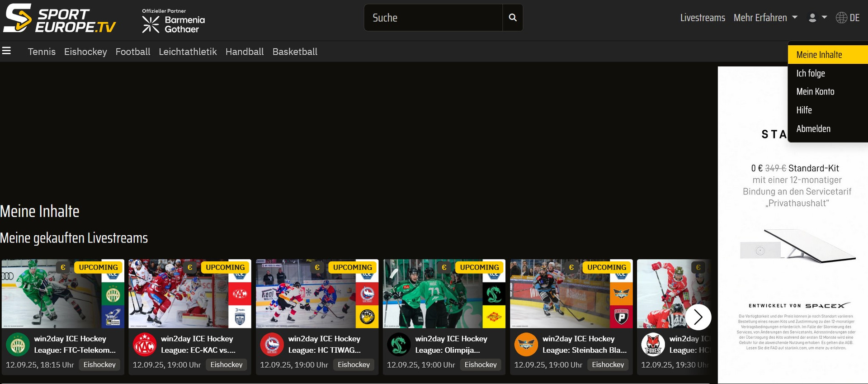Click the SportEurope.TV logo
Viewport: 868px width, 384px height.
pyautogui.click(x=60, y=19)
